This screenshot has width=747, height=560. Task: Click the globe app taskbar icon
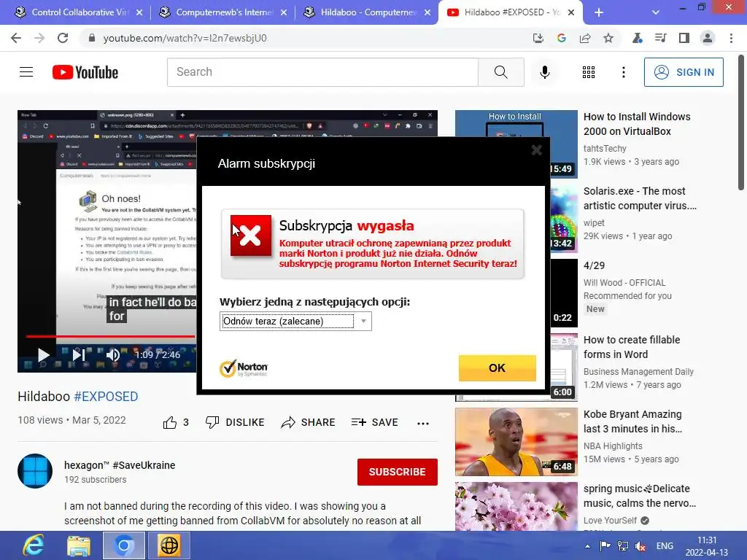tap(169, 545)
